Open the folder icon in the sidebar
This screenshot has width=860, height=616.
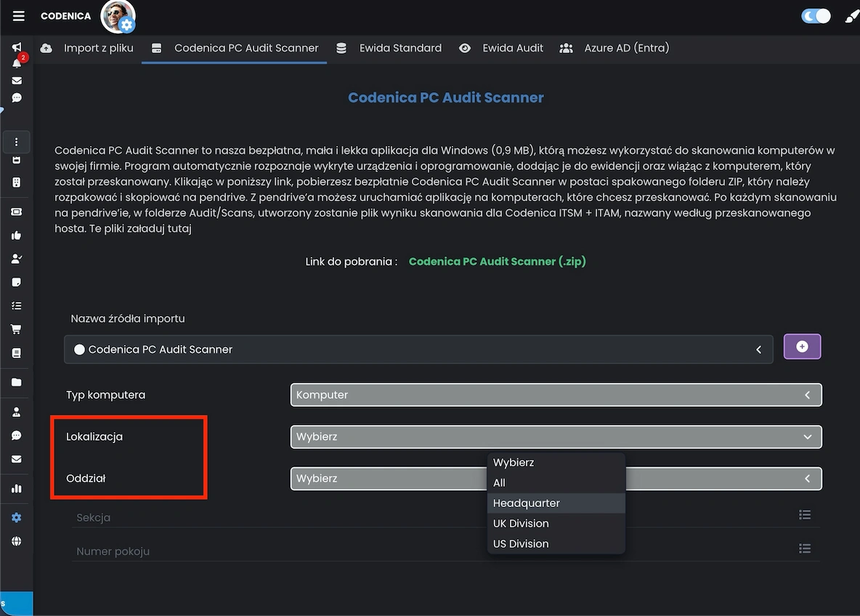coord(16,383)
